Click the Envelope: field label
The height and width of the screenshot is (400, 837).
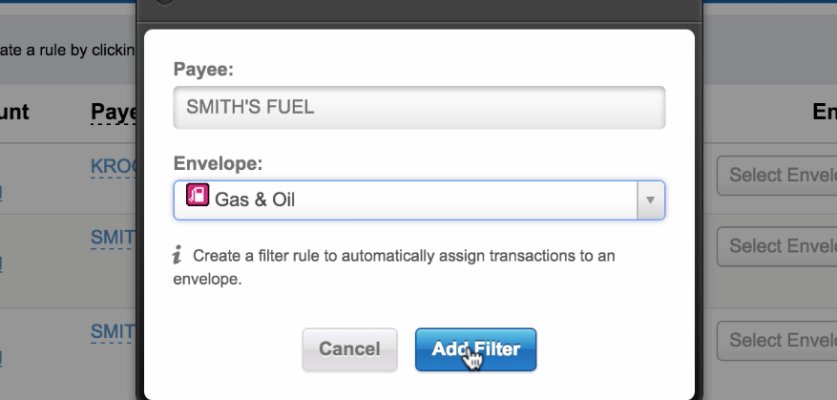[218, 163]
